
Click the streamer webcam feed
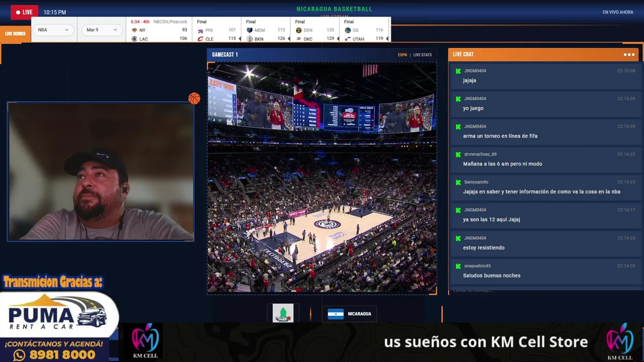pos(101,172)
